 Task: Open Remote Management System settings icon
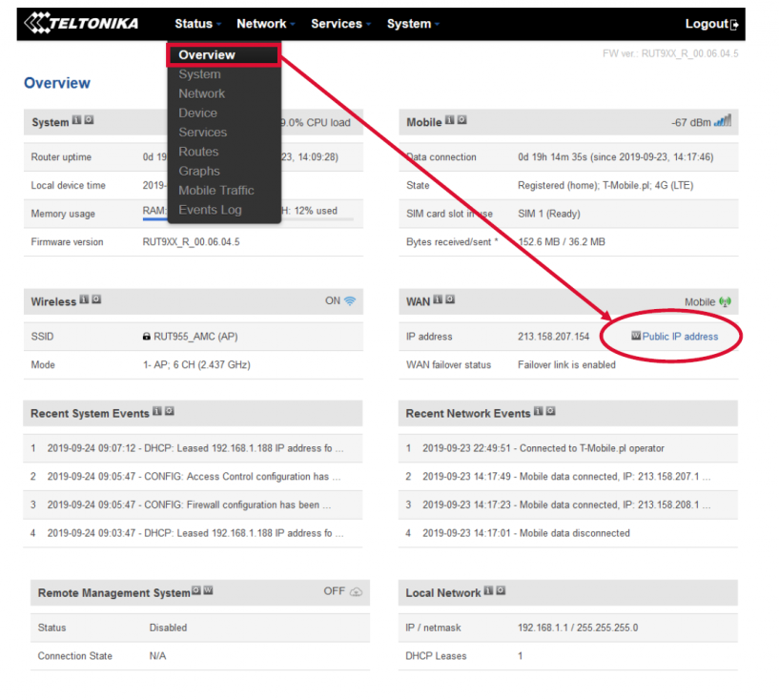coord(196,590)
